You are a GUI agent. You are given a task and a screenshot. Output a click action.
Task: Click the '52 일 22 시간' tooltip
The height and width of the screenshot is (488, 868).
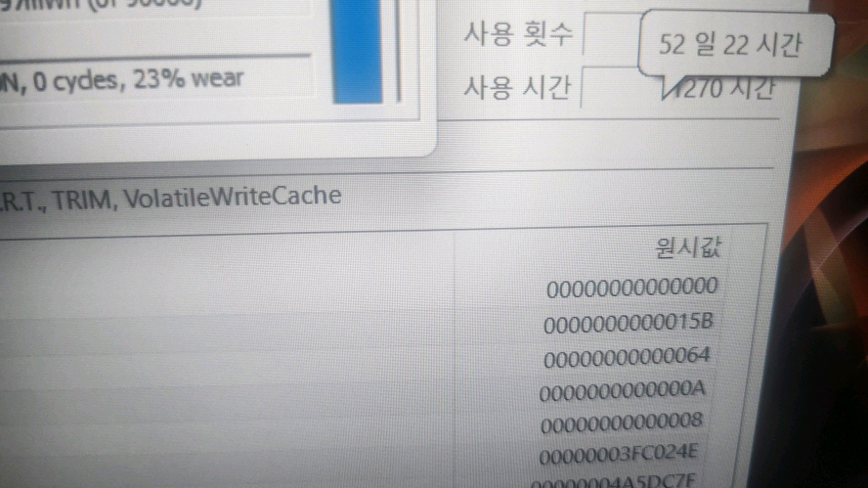[736, 43]
